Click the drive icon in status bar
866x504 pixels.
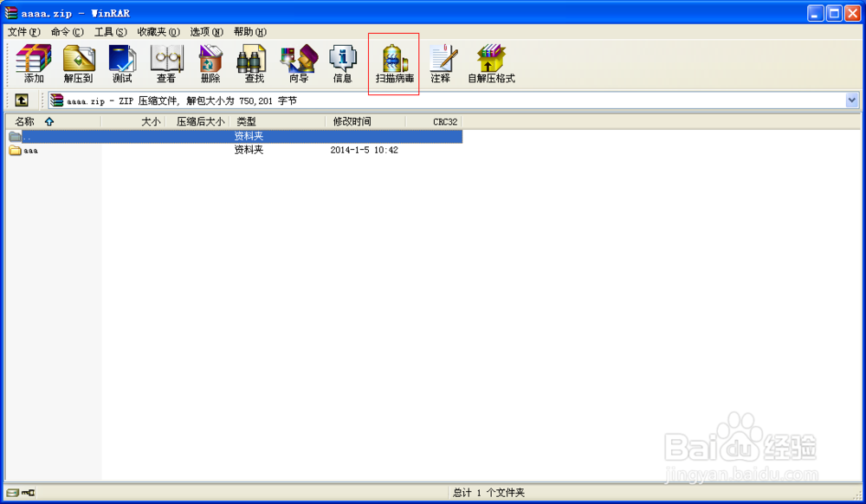pyautogui.click(x=12, y=493)
